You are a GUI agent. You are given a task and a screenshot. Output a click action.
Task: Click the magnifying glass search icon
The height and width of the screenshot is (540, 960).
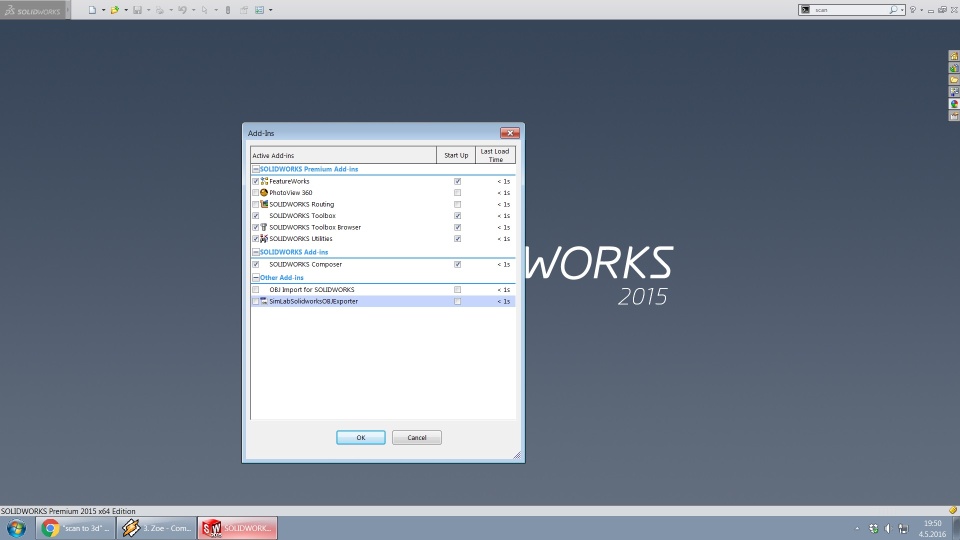point(893,10)
